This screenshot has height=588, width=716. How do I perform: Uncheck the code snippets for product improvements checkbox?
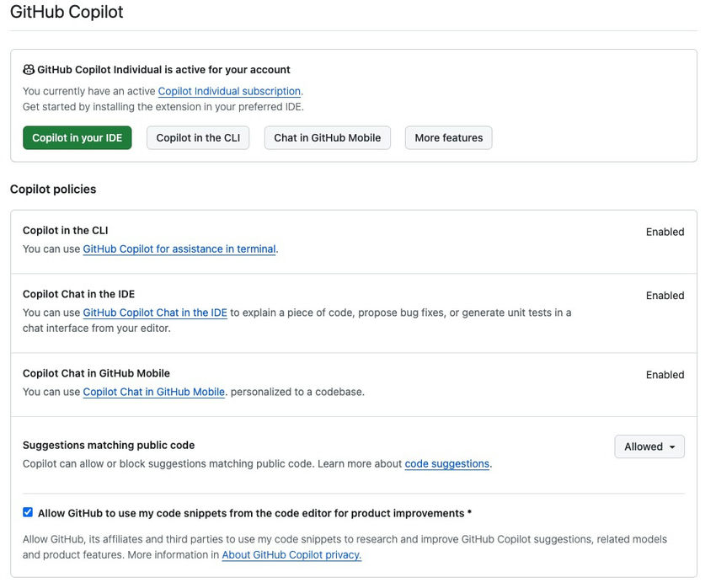pos(28,512)
